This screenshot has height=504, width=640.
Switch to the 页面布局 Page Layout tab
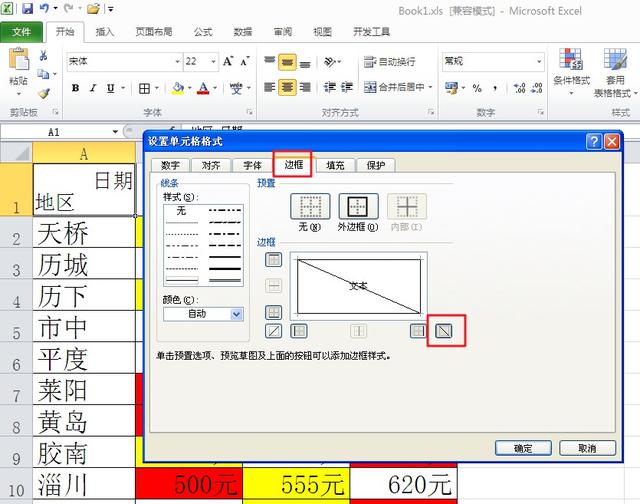coord(154,32)
